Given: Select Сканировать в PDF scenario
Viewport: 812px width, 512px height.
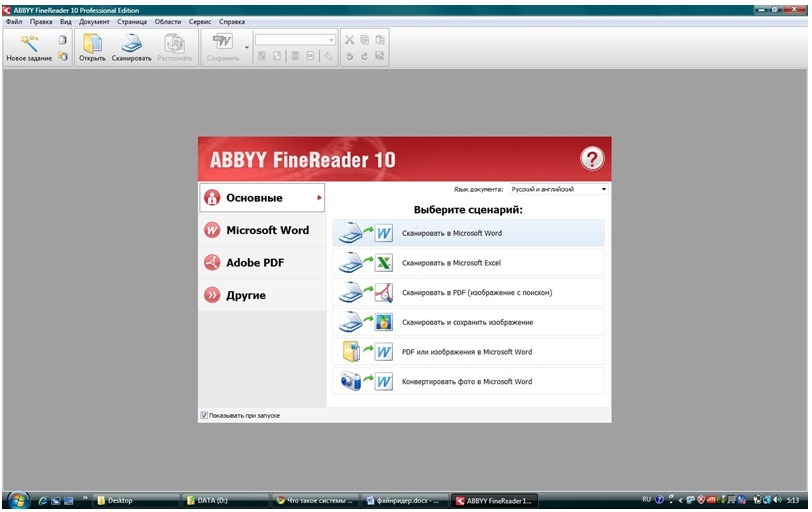Looking at the screenshot, I should [x=468, y=292].
